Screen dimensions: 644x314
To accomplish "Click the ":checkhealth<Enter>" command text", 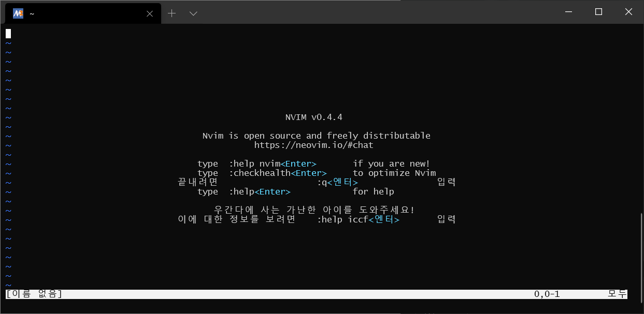I will pyautogui.click(x=278, y=173).
